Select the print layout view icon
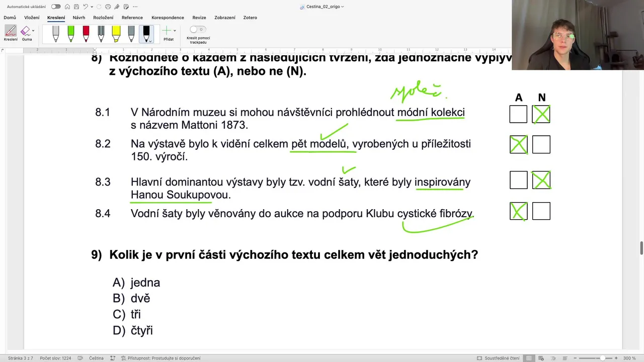Screen dimensions: 644x362 pos(529,358)
